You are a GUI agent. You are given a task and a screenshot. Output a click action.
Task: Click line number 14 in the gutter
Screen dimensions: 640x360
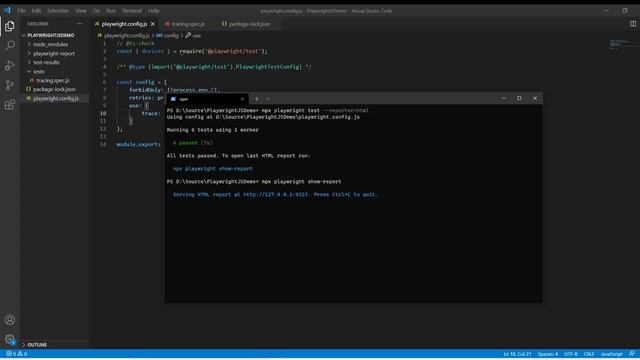pos(103,144)
